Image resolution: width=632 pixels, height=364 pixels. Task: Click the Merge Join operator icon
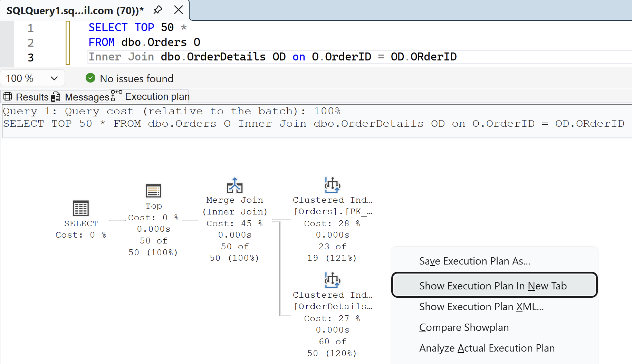pos(234,185)
